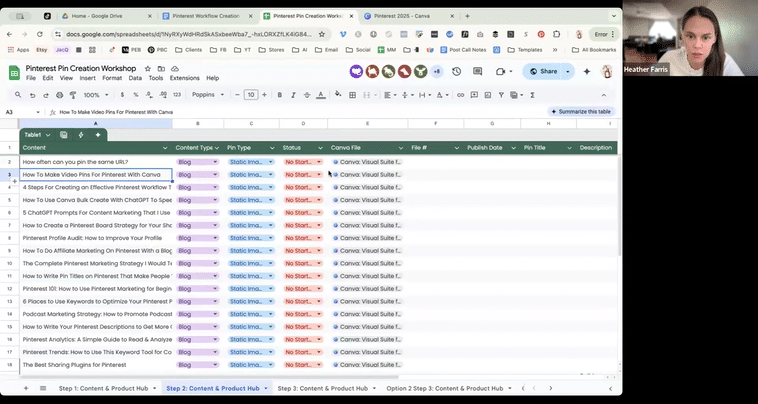The image size is (758, 404).
Task: Open the video call camera menu
Action: pos(504,72)
